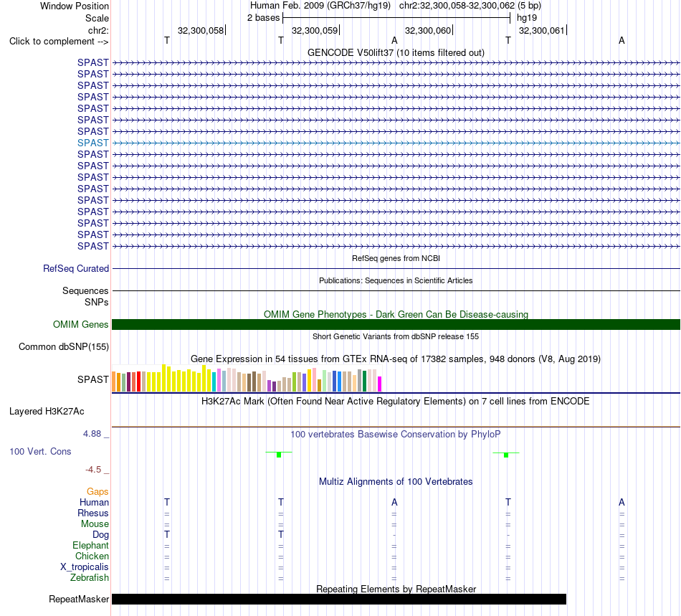Viewport: 681px width, 616px height.
Task: Click '100 vertebrates Basewise Conservation by PhyloP' title
Action: [396, 434]
